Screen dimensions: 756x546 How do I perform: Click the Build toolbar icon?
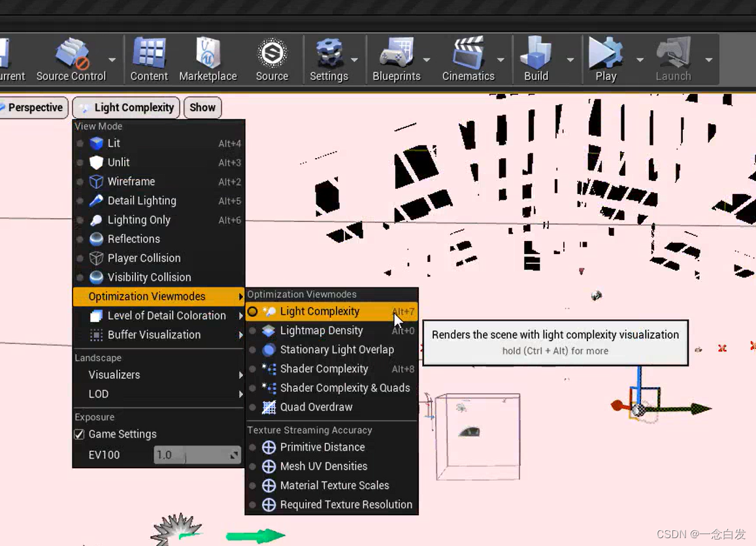(536, 52)
